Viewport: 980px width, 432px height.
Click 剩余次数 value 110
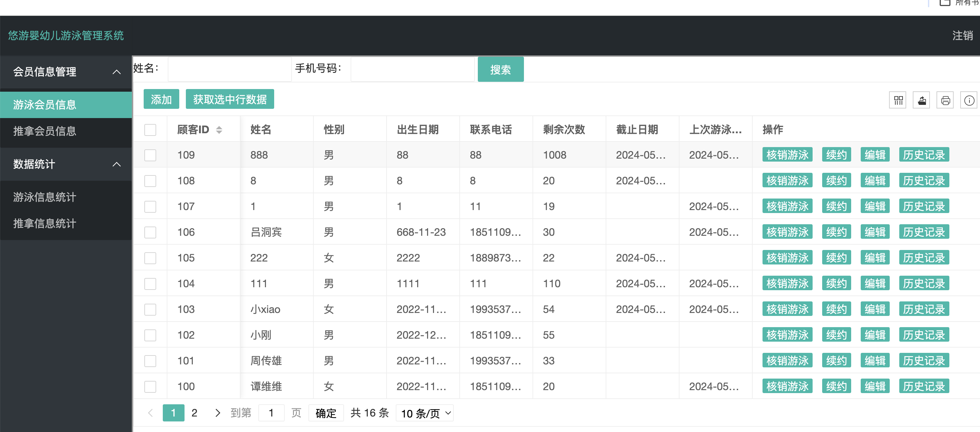coord(552,284)
